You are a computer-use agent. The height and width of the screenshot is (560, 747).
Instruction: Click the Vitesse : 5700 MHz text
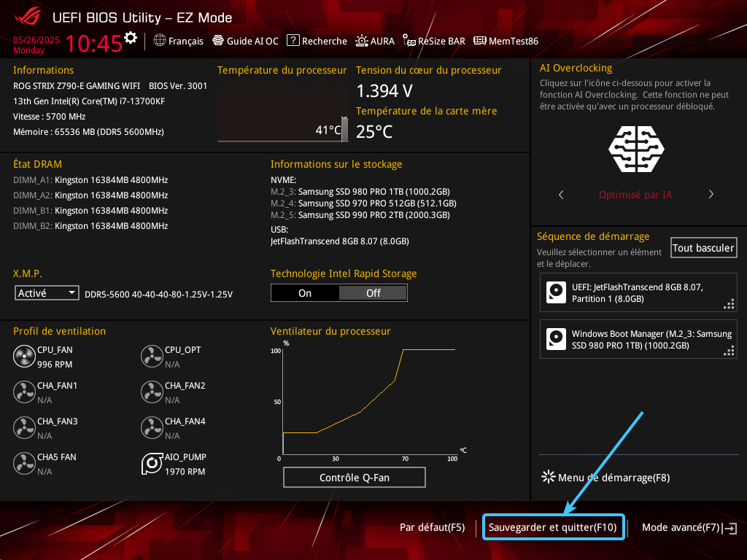click(50, 116)
